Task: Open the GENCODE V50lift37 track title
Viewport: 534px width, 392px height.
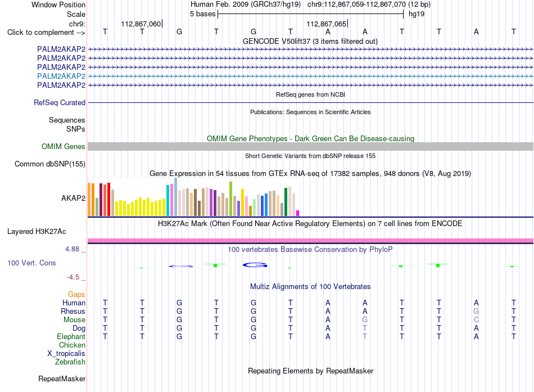Action: tap(310, 41)
